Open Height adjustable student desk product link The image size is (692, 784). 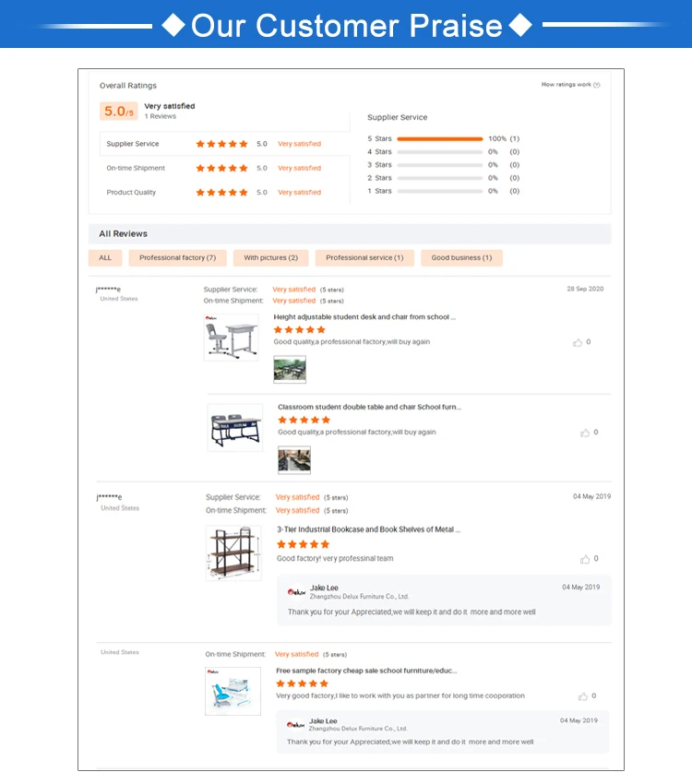pyautogui.click(x=364, y=317)
